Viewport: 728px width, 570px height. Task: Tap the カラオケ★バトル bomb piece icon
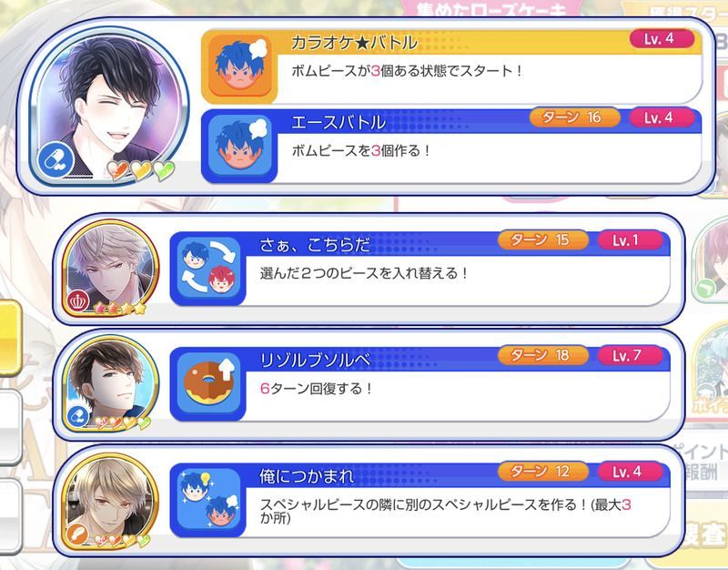(x=239, y=67)
